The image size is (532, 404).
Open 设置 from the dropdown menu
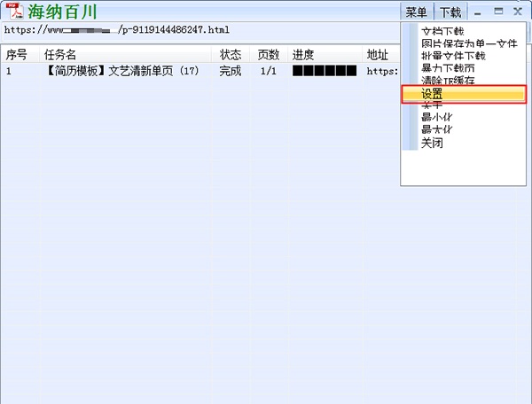(464, 94)
